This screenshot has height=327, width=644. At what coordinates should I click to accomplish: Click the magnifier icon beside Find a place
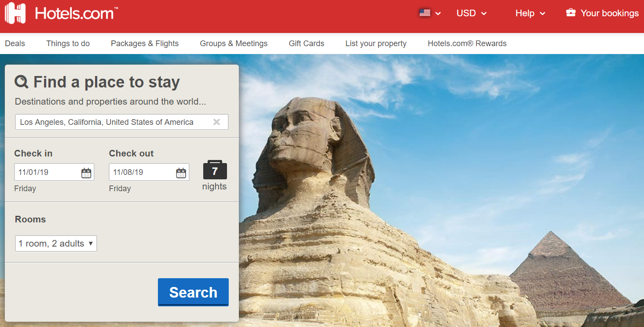pos(22,82)
